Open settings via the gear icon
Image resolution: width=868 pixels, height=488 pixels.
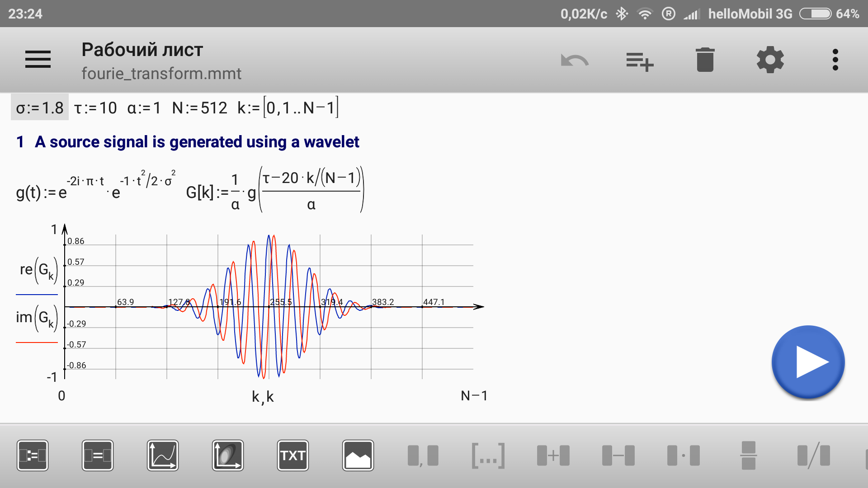pyautogui.click(x=770, y=60)
